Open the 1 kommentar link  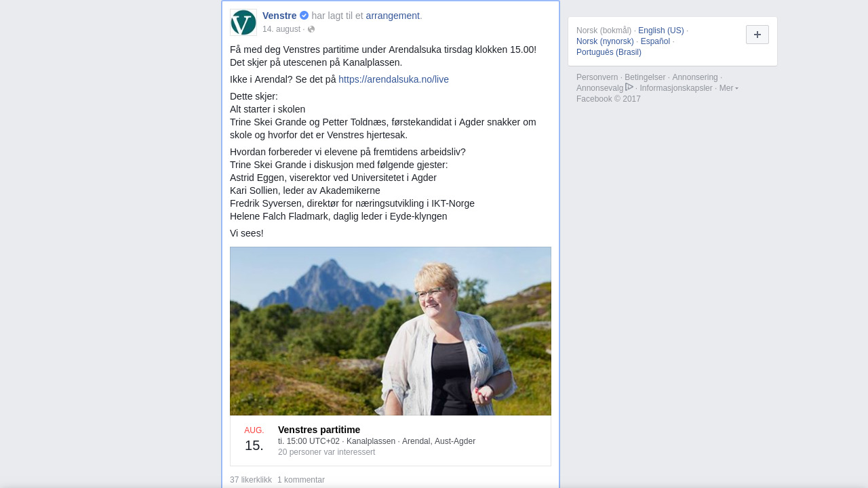pyautogui.click(x=301, y=480)
